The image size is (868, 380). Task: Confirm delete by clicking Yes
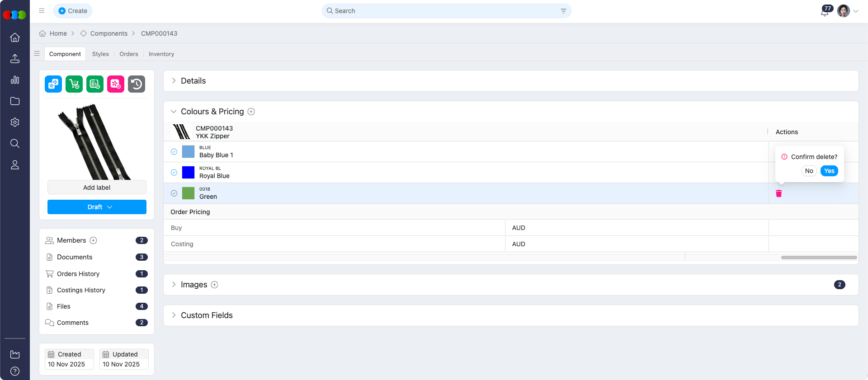point(829,171)
